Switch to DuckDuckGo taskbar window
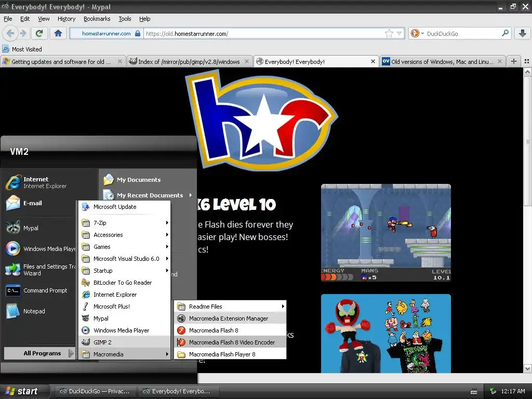 95,391
